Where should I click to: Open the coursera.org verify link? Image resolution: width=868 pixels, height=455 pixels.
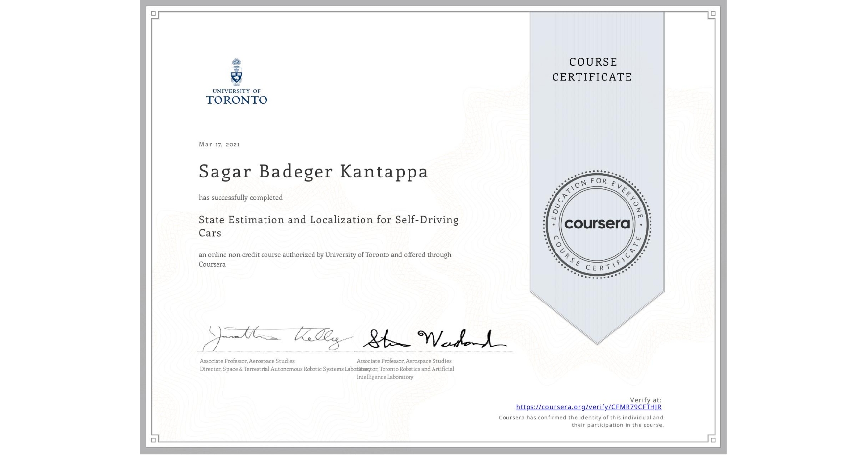[x=589, y=407]
